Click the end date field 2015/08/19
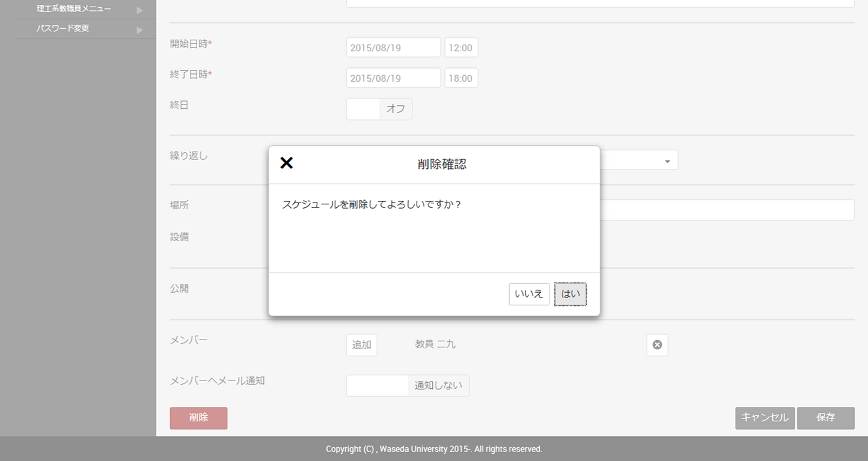 pyautogui.click(x=394, y=78)
